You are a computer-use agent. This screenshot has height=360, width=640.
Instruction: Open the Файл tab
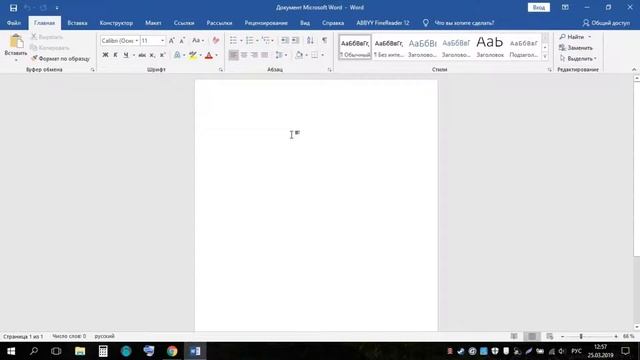coord(13,23)
